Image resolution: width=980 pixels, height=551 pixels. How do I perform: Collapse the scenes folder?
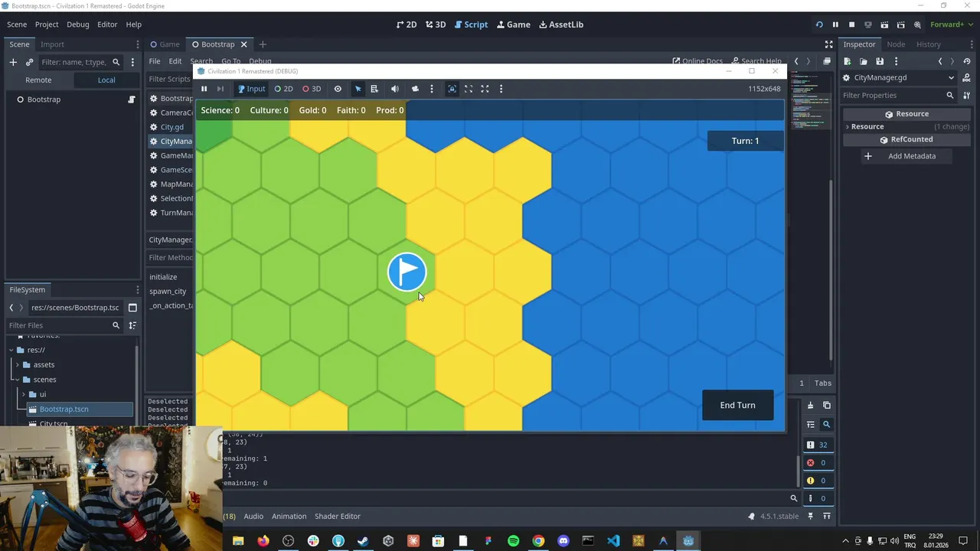point(16,380)
